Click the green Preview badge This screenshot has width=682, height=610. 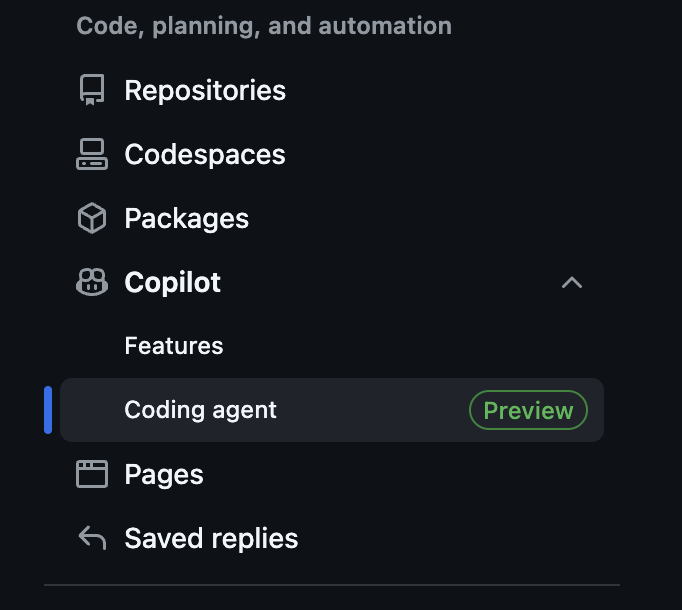pyautogui.click(x=528, y=410)
